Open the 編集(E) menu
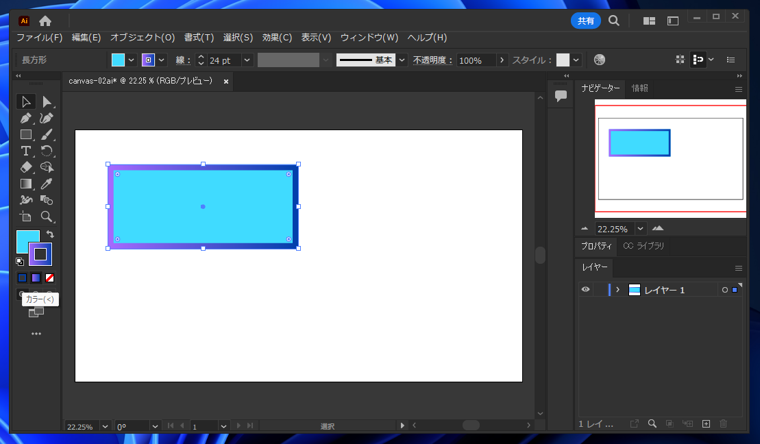 [86, 37]
